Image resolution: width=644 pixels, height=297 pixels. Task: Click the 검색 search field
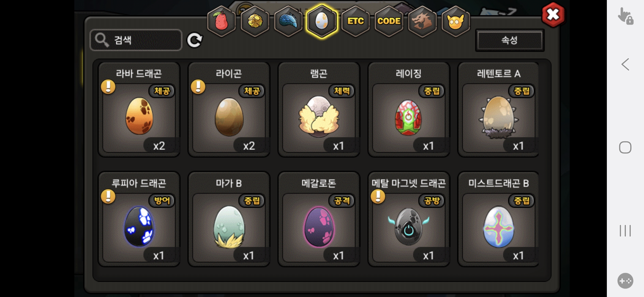coord(136,40)
